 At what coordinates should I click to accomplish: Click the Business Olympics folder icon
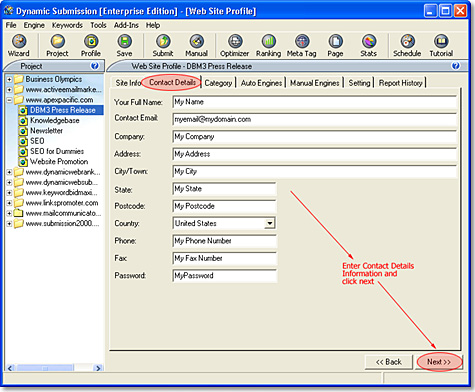[19, 79]
